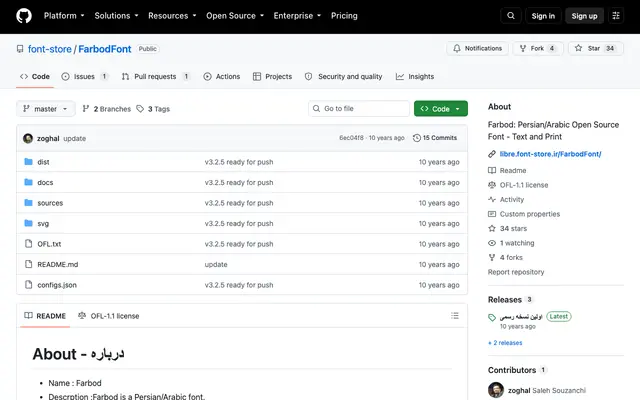Open the 15 Commits link
Screen dimensions: 640x400
coord(435,138)
